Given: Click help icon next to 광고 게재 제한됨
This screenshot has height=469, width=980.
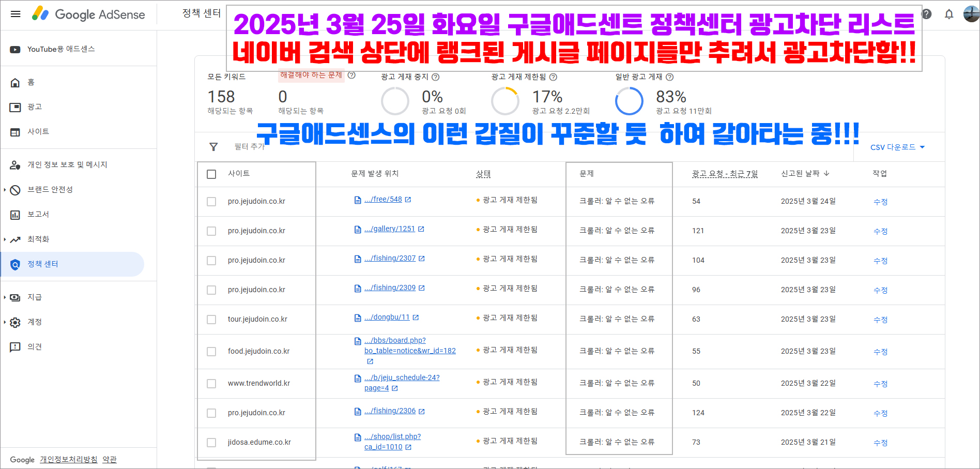Looking at the screenshot, I should [553, 77].
